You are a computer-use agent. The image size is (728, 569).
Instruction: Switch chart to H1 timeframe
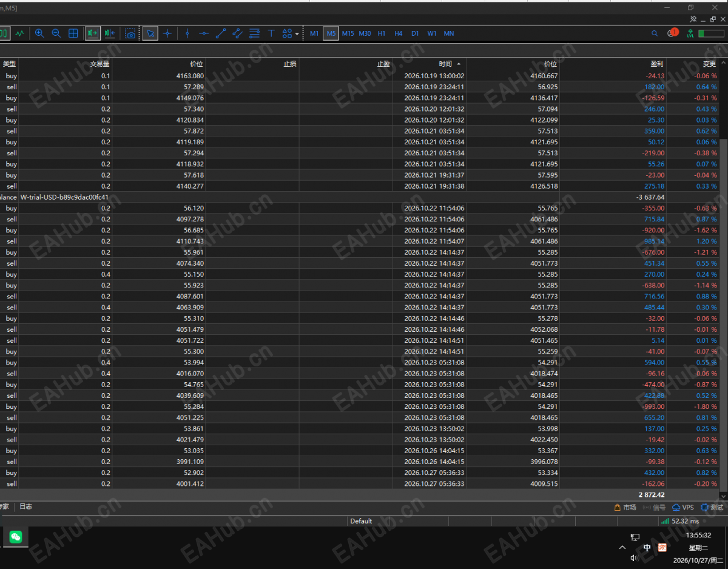pyautogui.click(x=382, y=33)
